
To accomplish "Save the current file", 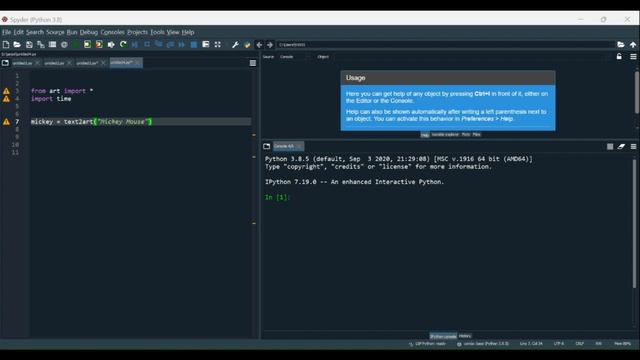I will coord(29,44).
